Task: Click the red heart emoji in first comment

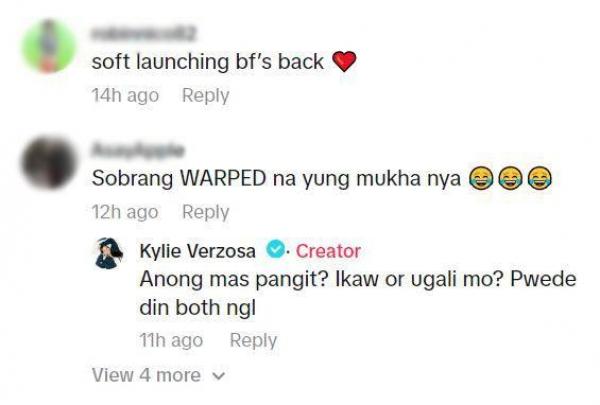Action: pos(344,62)
